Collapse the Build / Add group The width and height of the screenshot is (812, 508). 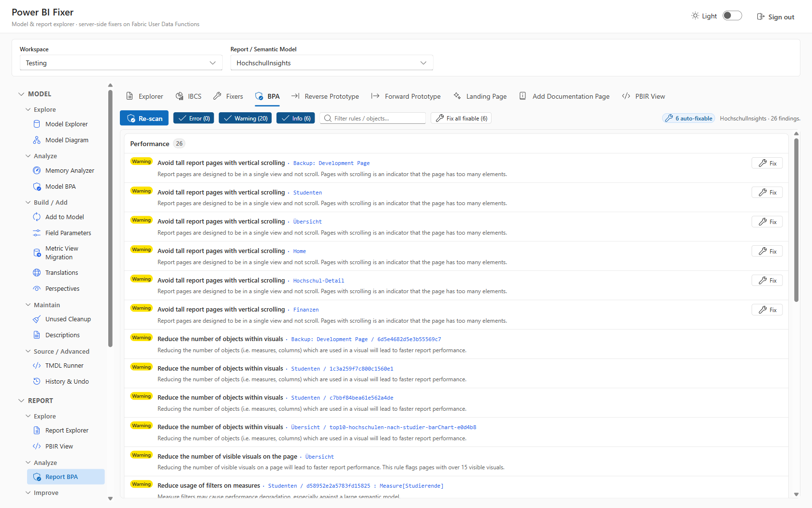pyautogui.click(x=28, y=202)
